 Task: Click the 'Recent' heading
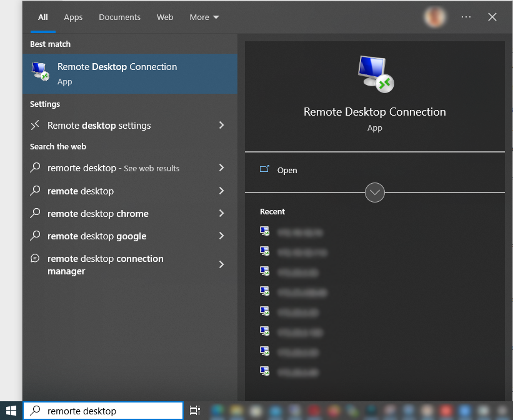[x=272, y=212]
